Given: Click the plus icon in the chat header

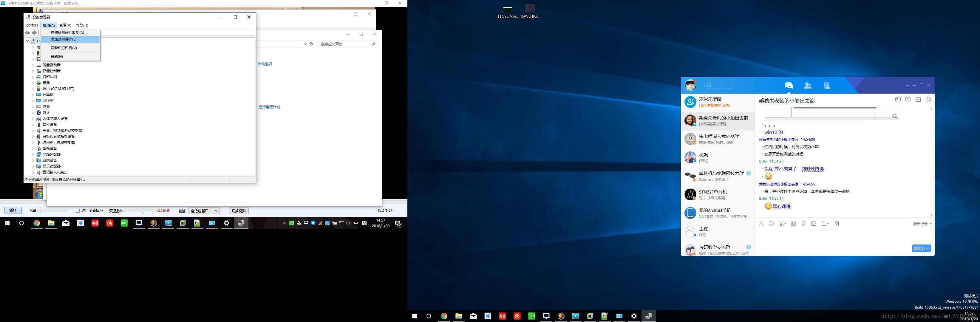Looking at the screenshot, I should coord(918,100).
